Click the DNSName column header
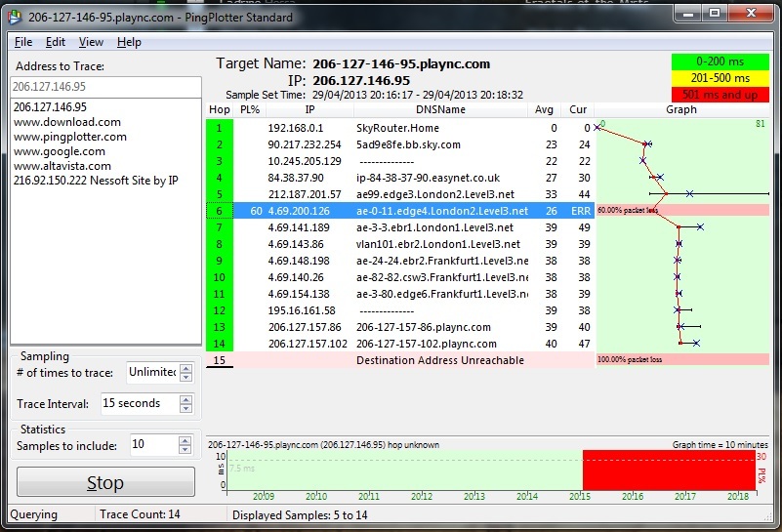The width and height of the screenshot is (782, 532). tap(440, 109)
